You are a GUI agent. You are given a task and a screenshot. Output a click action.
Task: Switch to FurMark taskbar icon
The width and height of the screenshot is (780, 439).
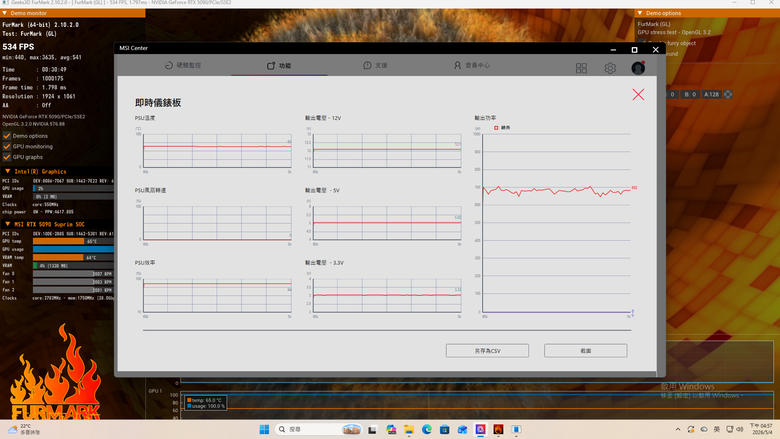click(498, 430)
